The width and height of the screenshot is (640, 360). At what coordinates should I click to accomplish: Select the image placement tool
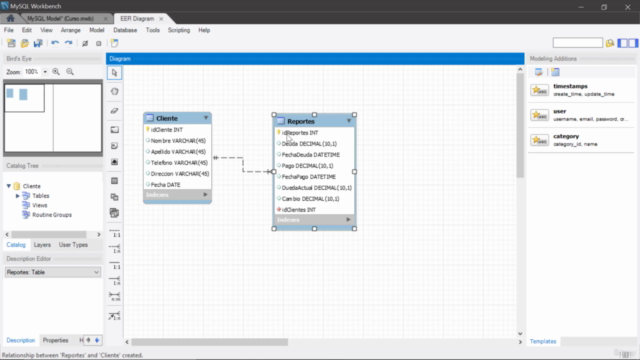click(x=114, y=162)
